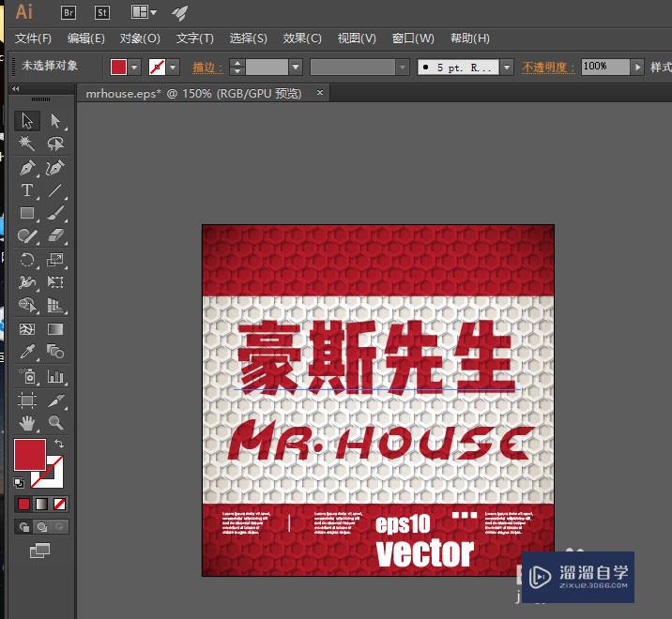Screen dimensions: 672x619
Task: Open the 效果(C) menu
Action: click(x=302, y=38)
